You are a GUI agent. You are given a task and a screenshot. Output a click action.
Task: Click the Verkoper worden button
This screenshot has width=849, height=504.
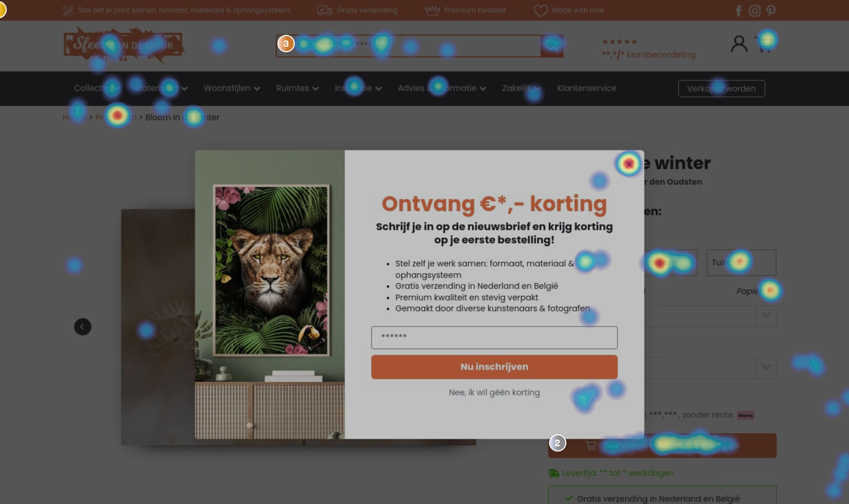click(x=721, y=89)
